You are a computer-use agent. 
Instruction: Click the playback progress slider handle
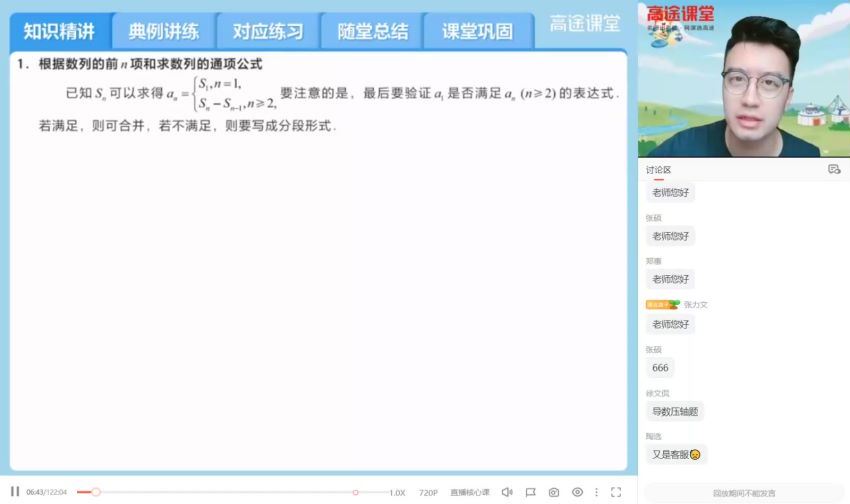click(96, 492)
